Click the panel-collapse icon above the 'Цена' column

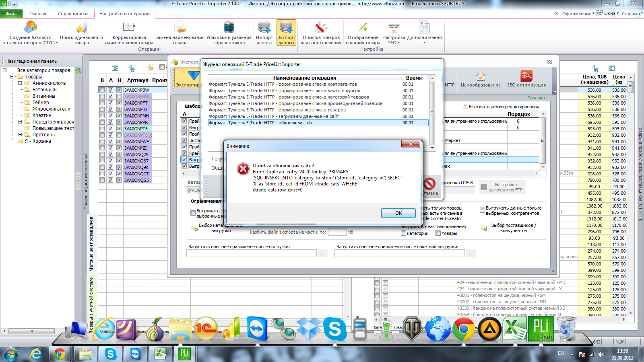coord(611,68)
